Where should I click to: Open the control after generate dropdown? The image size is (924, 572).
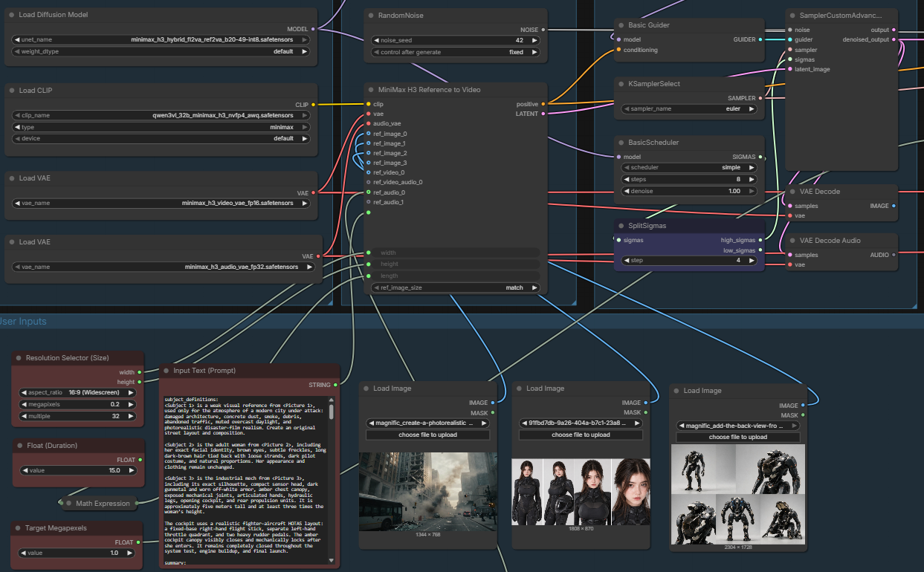[x=456, y=52]
